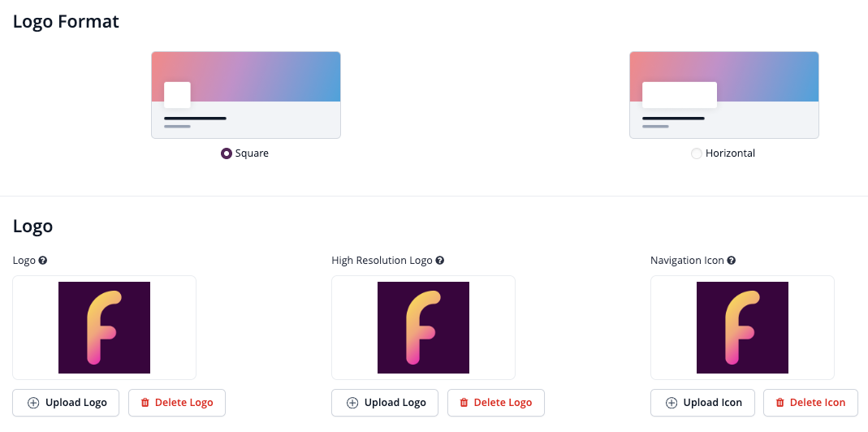Click the Square format preview card

pos(246,95)
